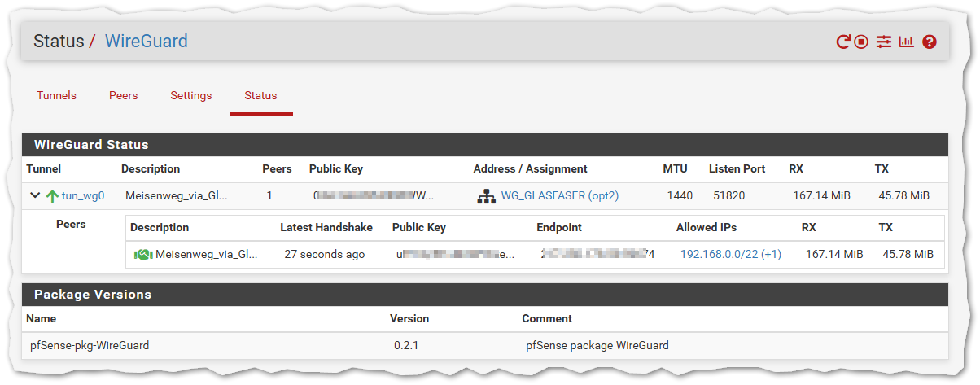The height and width of the screenshot is (385, 980).
Task: Click the green up arrow tunnel status
Action: tap(52, 196)
